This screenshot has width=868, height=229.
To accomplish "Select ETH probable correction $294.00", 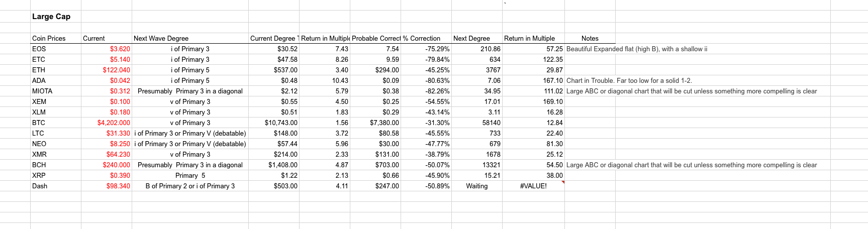I will 375,70.
